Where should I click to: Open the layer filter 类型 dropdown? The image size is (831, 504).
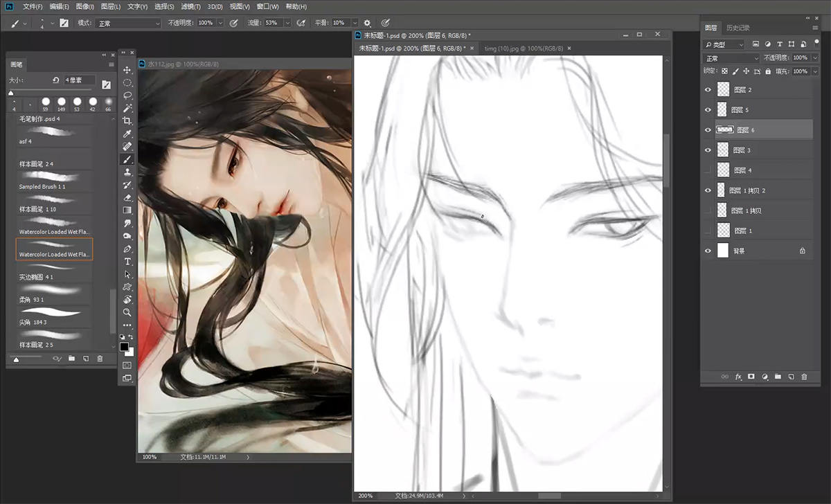(724, 44)
